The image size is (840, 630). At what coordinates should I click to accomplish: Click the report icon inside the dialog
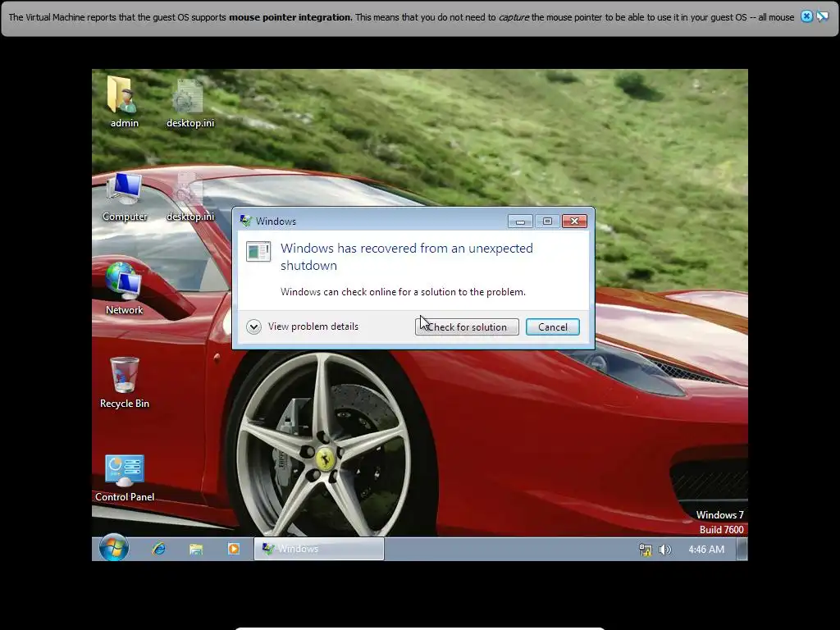click(x=258, y=251)
